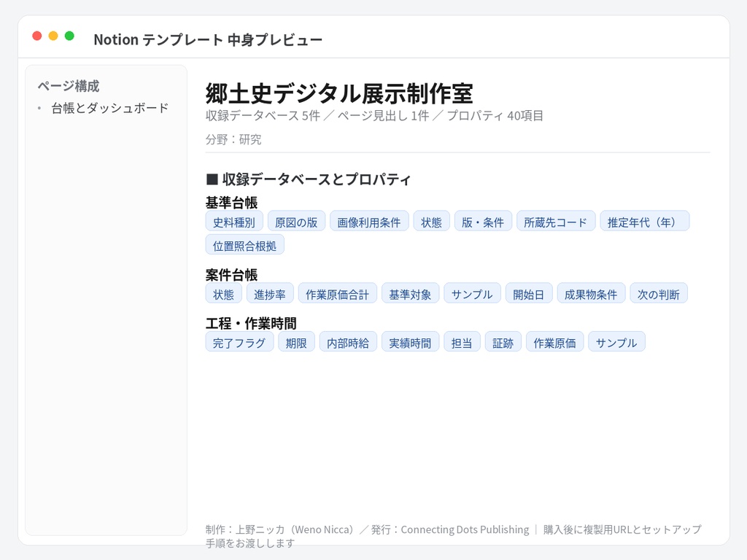Click the 内部時給 property tag
The width and height of the screenshot is (747, 560).
pyautogui.click(x=348, y=341)
